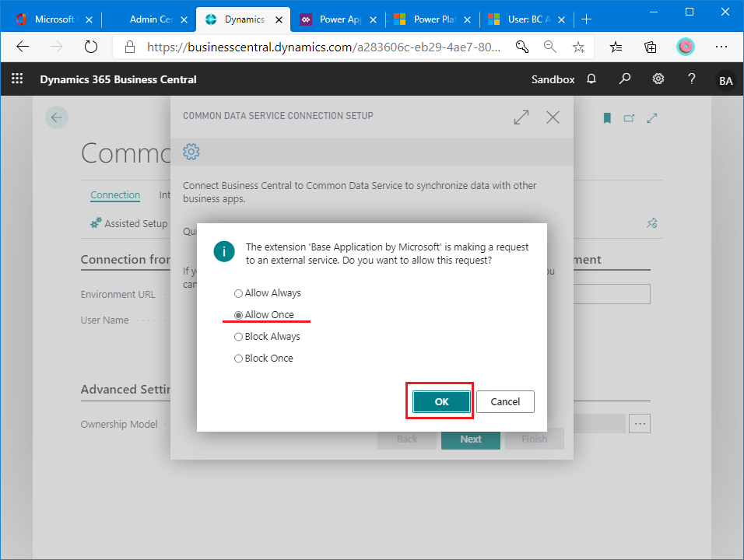Expand the Common Data Service setup dialog
744x560 pixels.
[x=521, y=117]
